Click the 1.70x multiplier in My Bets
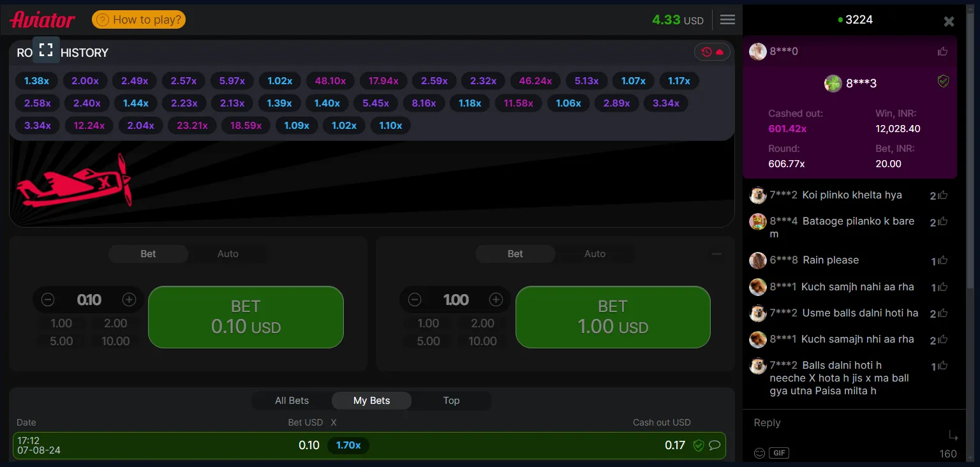The image size is (980, 467). pos(348,445)
